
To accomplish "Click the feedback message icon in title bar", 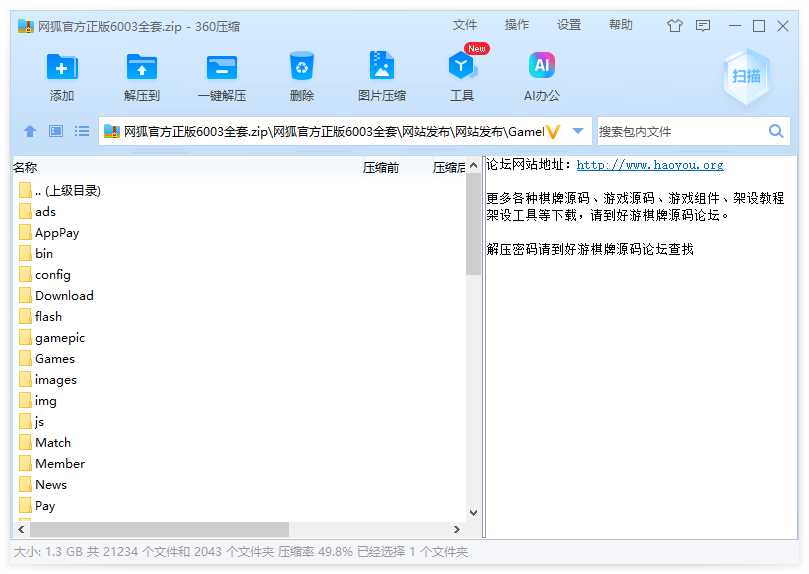I will 703,26.
